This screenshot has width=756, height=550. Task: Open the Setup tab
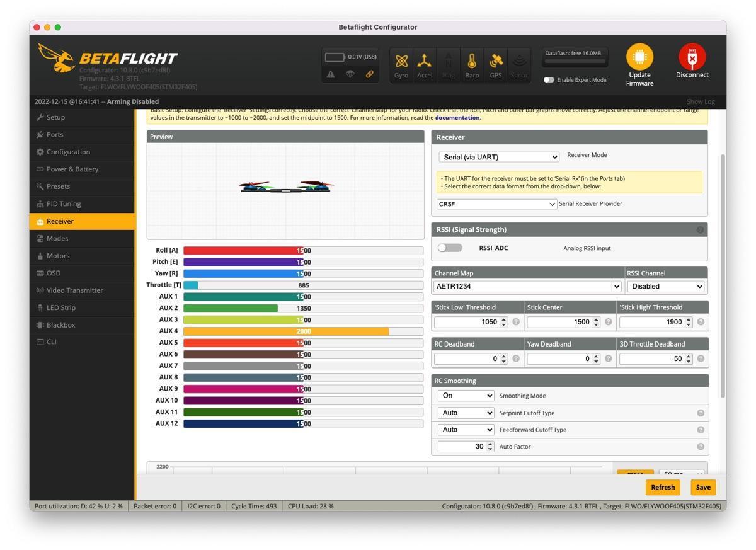pos(82,117)
